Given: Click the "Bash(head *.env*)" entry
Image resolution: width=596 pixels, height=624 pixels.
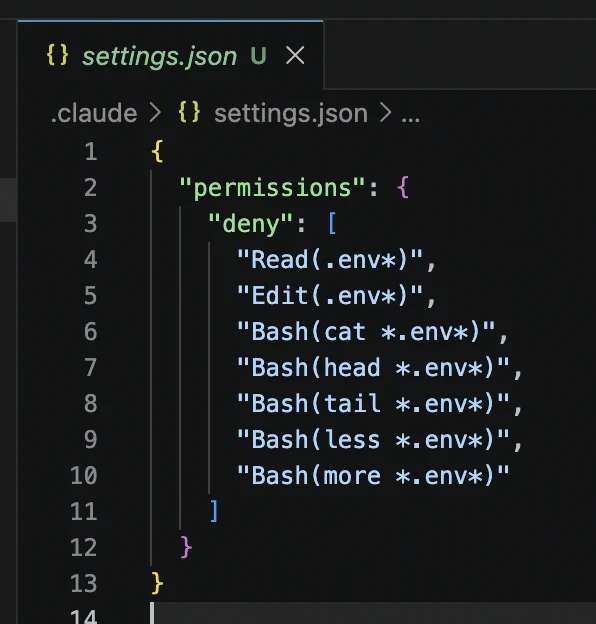Looking at the screenshot, I should tap(373, 367).
